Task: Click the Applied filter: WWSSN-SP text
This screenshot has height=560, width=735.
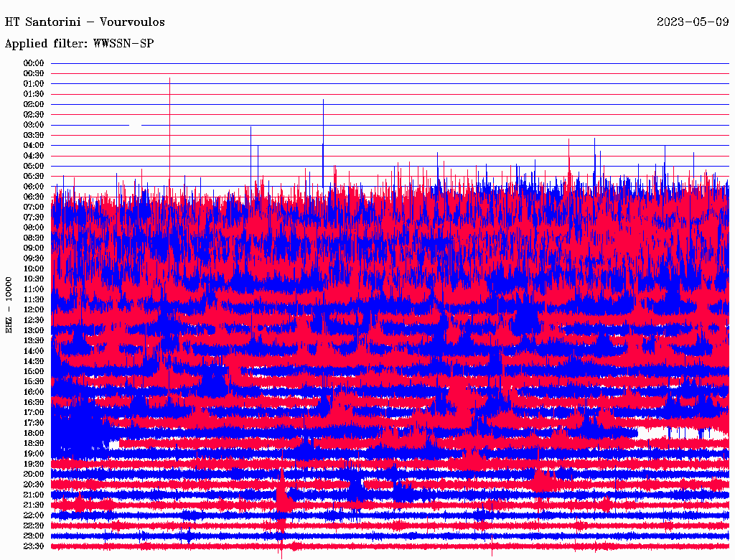Action: point(79,44)
